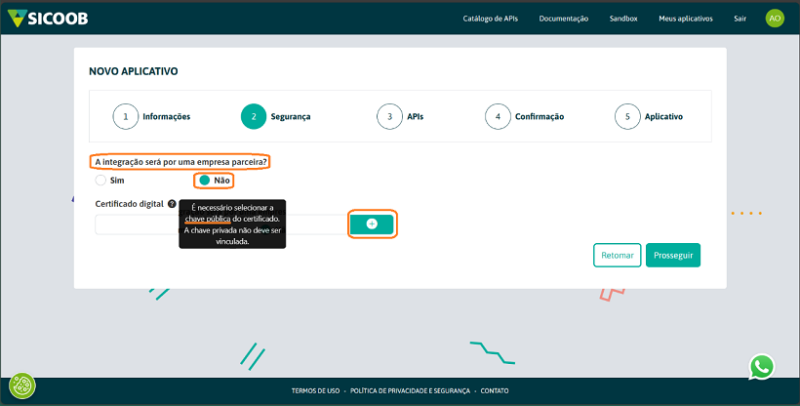Click the Retornar button

click(x=617, y=255)
